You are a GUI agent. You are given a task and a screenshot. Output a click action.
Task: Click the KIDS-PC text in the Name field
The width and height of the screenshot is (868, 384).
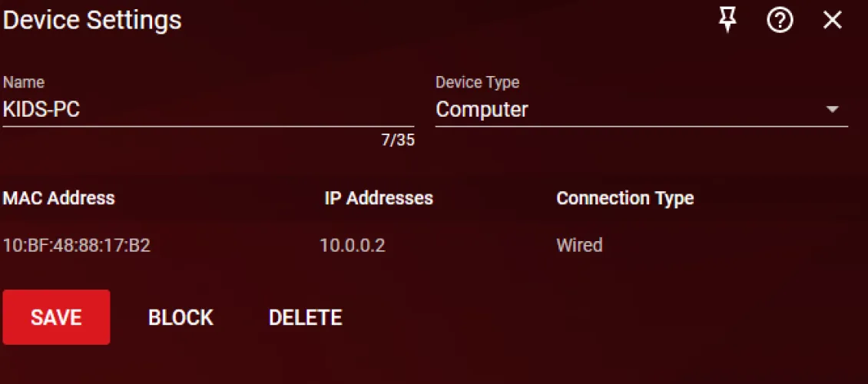(41, 110)
